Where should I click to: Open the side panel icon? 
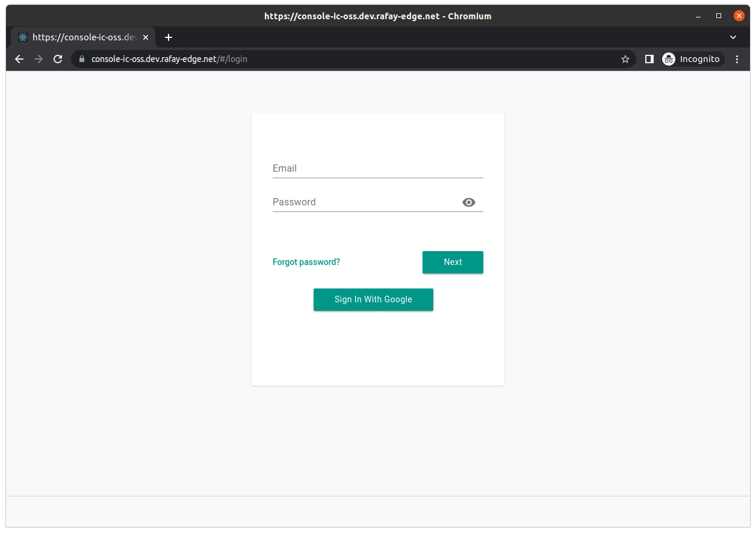click(649, 59)
